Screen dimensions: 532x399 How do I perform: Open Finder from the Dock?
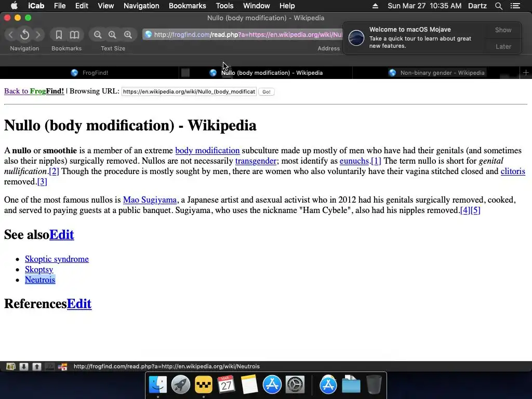pos(158,385)
